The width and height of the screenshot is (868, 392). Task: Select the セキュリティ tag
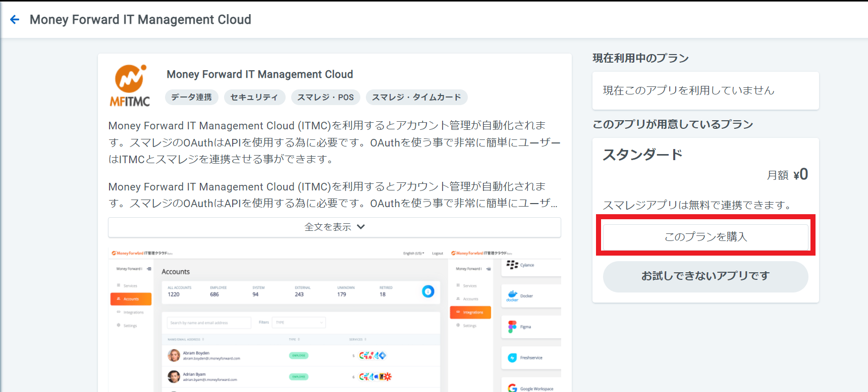tap(254, 97)
